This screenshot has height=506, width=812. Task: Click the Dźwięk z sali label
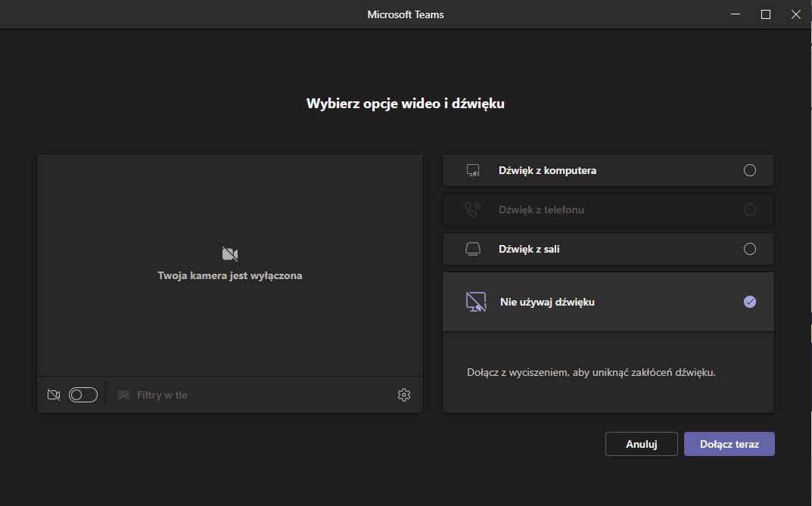(x=529, y=249)
